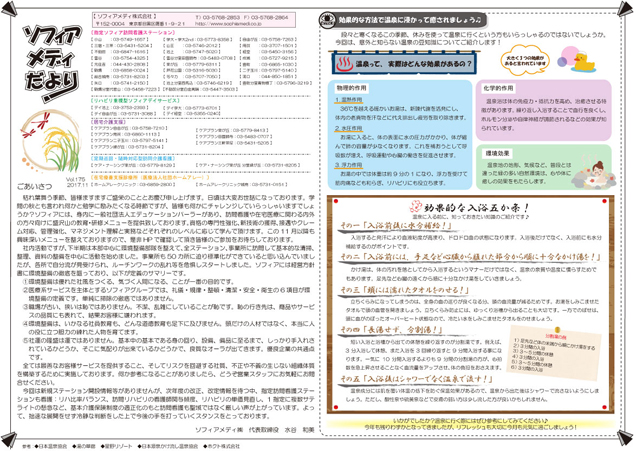Select the 代表取締役 水谷 和美 signature
Screen dimensions: 636x451
[x=281, y=430]
